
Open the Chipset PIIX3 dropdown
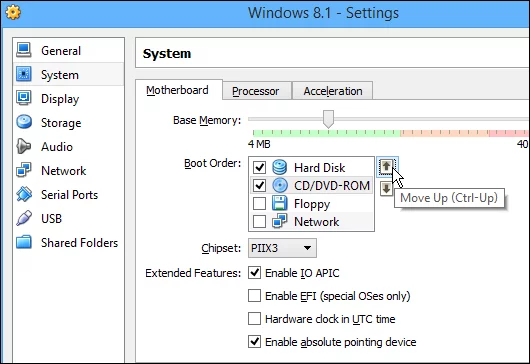[x=282, y=248]
